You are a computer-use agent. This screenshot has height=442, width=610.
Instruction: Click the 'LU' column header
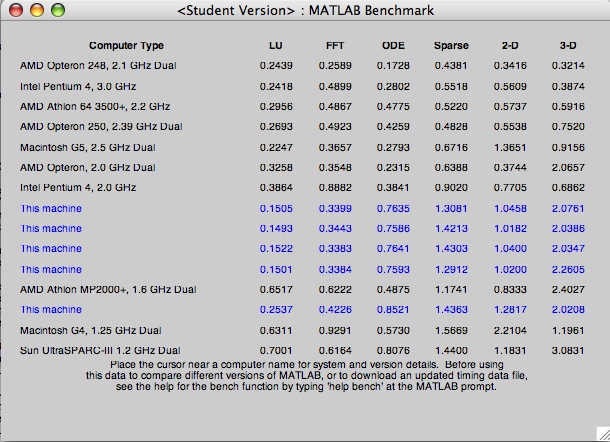pyautogui.click(x=275, y=46)
